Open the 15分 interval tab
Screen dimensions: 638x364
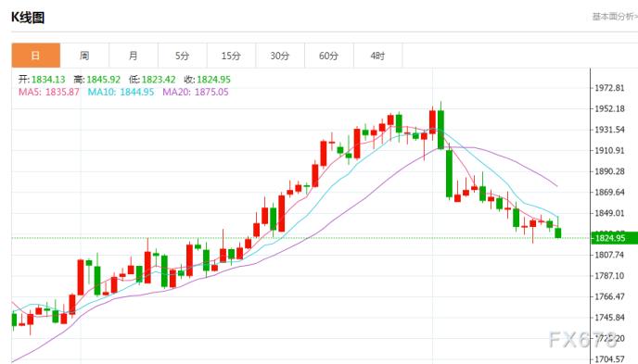(x=231, y=56)
